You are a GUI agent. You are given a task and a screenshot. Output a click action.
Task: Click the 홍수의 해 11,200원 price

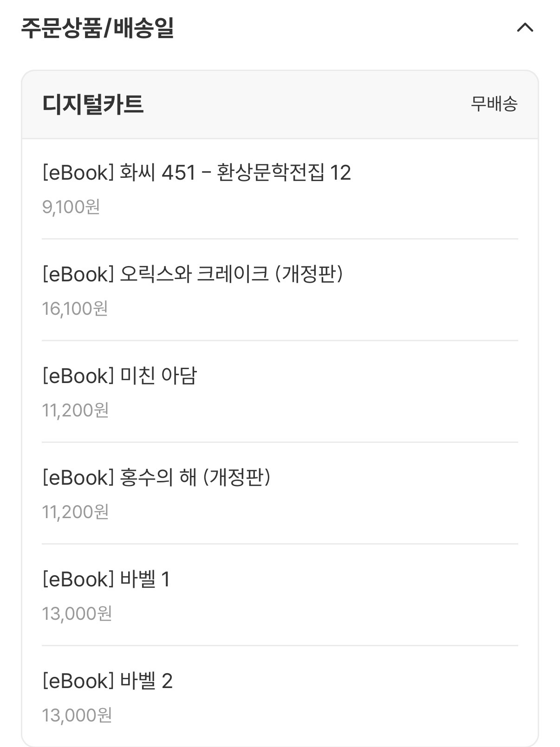75,512
